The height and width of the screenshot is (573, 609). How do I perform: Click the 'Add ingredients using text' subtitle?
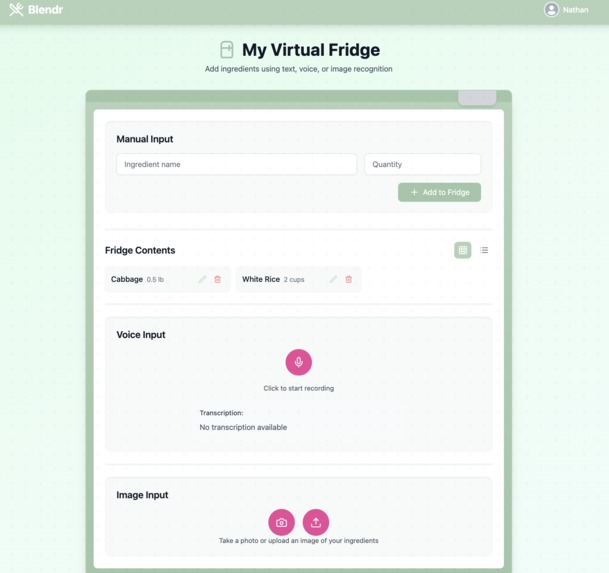click(299, 69)
